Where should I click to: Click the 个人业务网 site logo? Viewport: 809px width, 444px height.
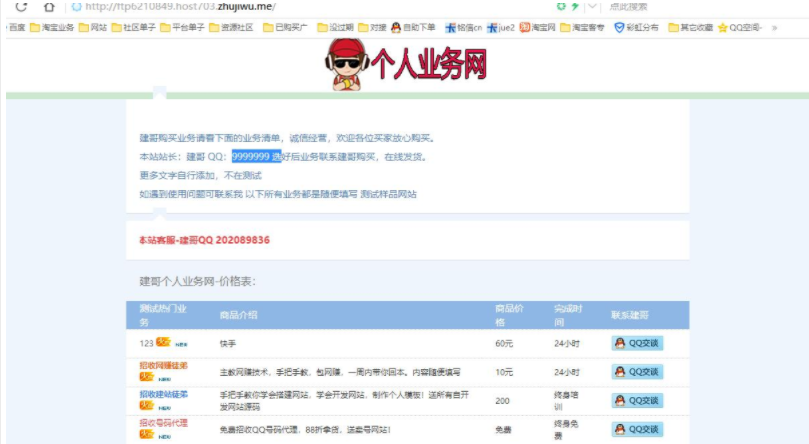click(406, 64)
